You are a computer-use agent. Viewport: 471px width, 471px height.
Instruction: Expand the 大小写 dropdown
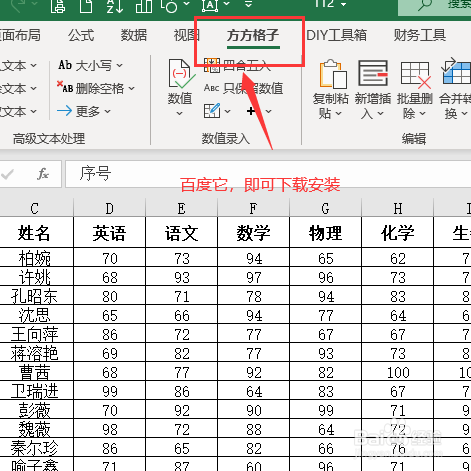coord(120,66)
